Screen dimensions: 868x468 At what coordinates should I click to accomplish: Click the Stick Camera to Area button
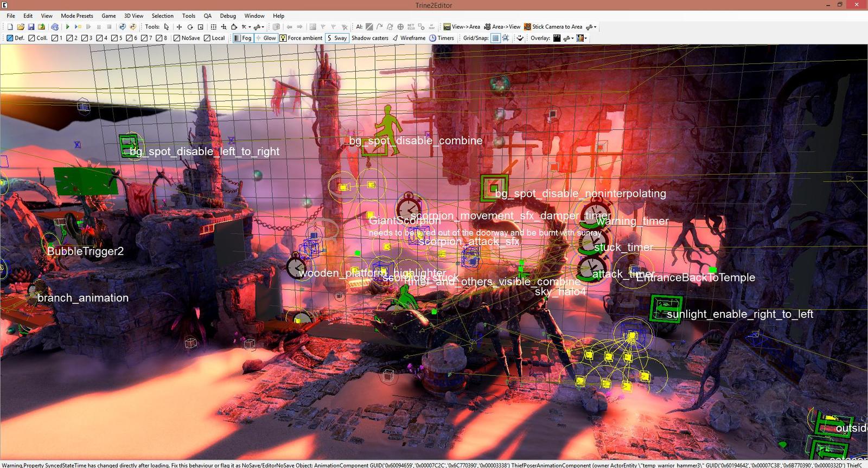pos(553,27)
